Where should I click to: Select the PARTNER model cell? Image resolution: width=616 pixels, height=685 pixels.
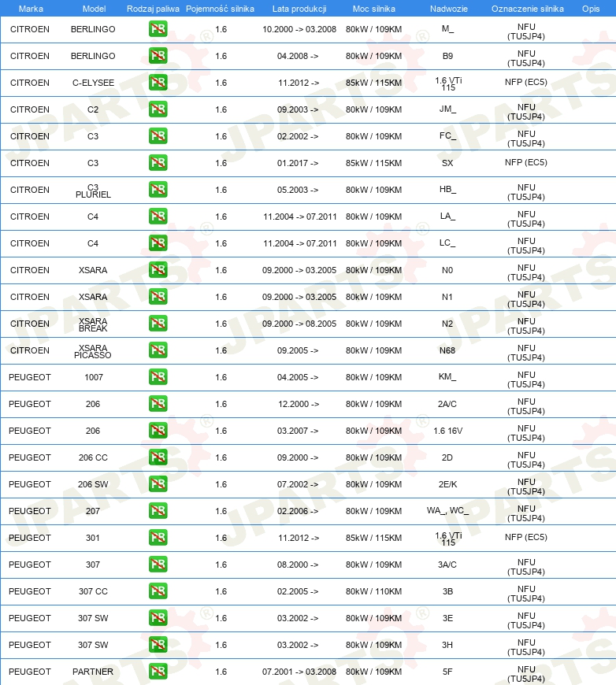click(x=93, y=672)
